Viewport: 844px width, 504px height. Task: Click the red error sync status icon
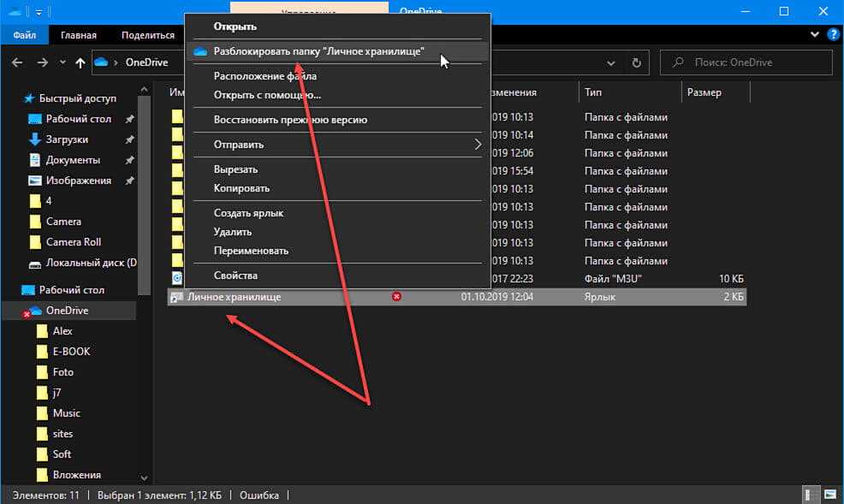pyautogui.click(x=396, y=297)
